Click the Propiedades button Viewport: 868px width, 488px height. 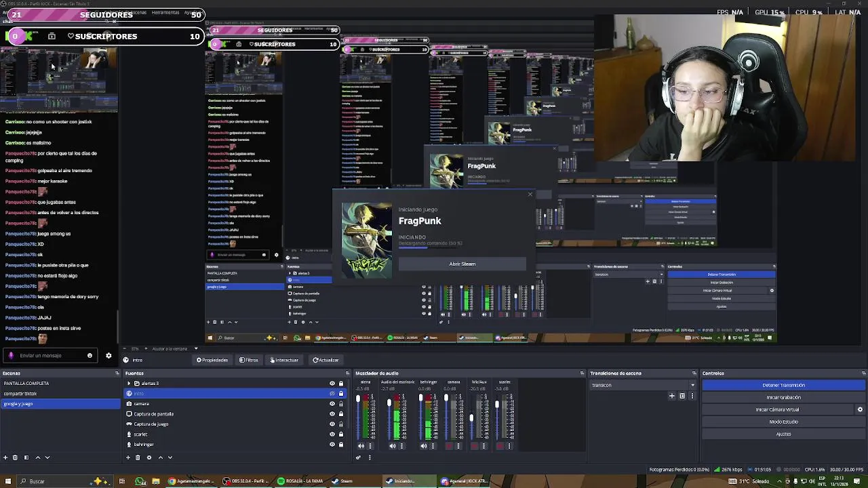tap(212, 360)
